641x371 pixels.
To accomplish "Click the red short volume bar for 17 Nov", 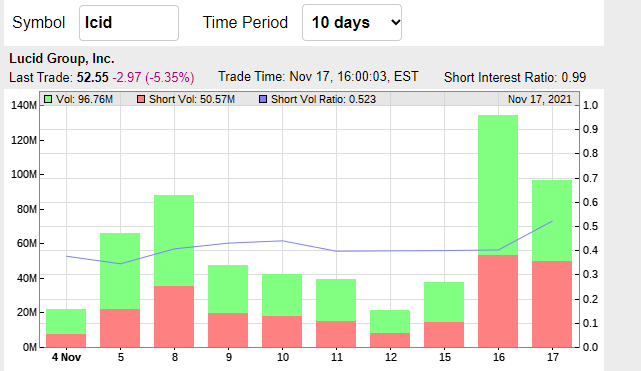I will (x=552, y=304).
